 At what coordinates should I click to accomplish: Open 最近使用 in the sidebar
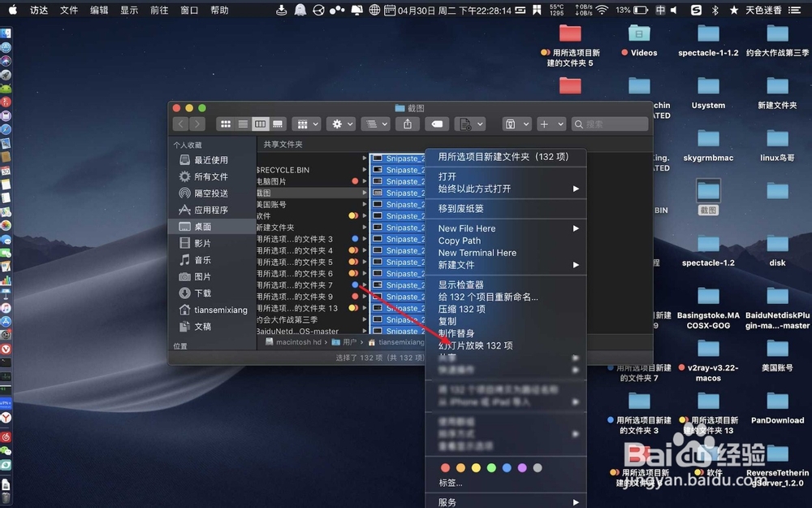[x=212, y=160]
